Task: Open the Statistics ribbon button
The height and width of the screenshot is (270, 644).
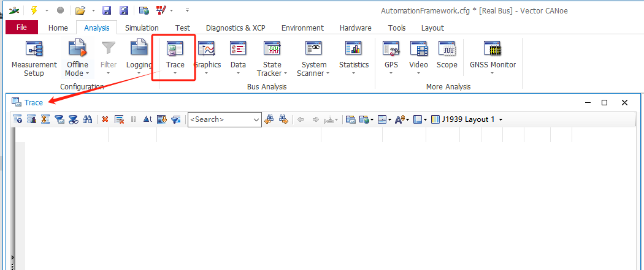Action: point(354,59)
